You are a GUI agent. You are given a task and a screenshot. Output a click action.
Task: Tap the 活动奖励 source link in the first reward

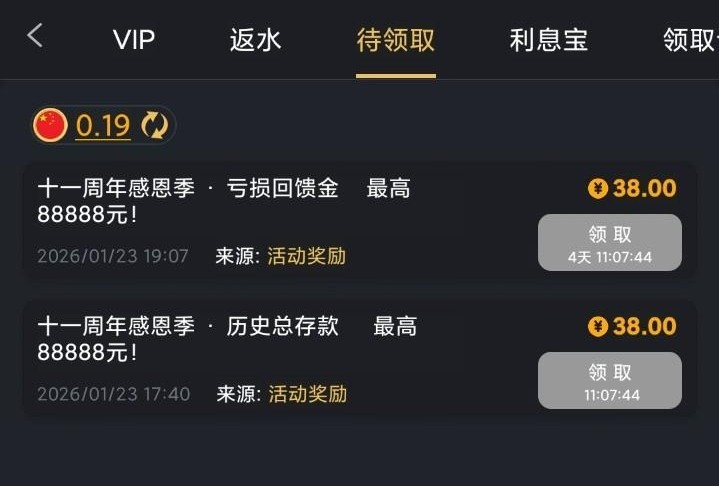click(306, 256)
